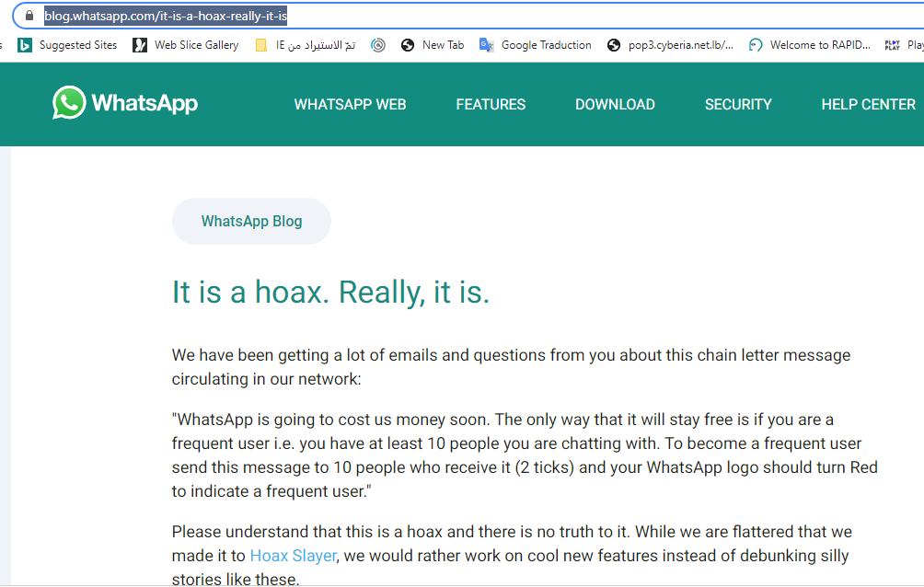Screen dimensions: 924x587
Task: Open the Play bookmark at far right
Action: [x=904, y=44]
